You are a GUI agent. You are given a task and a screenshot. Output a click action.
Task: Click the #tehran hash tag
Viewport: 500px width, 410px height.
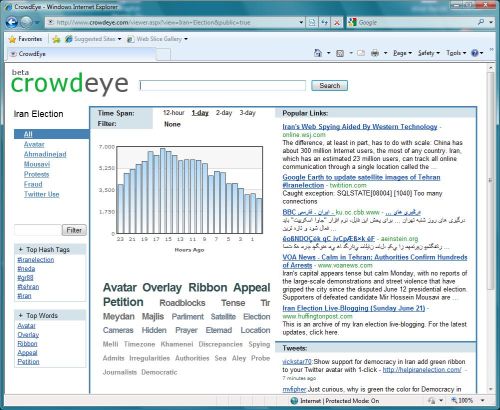pyautogui.click(x=28, y=287)
